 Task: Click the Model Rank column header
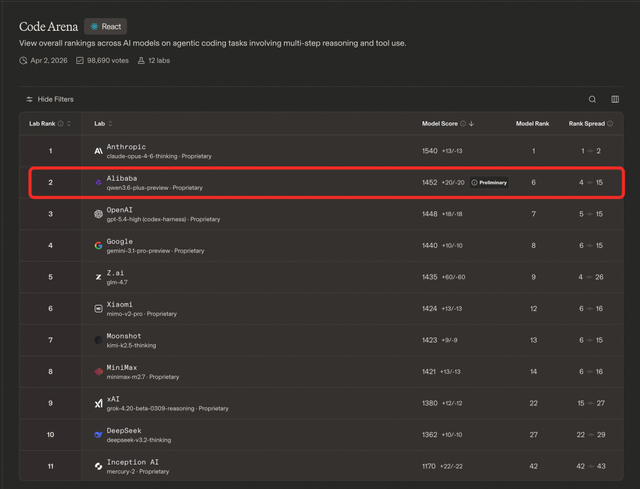click(x=532, y=124)
